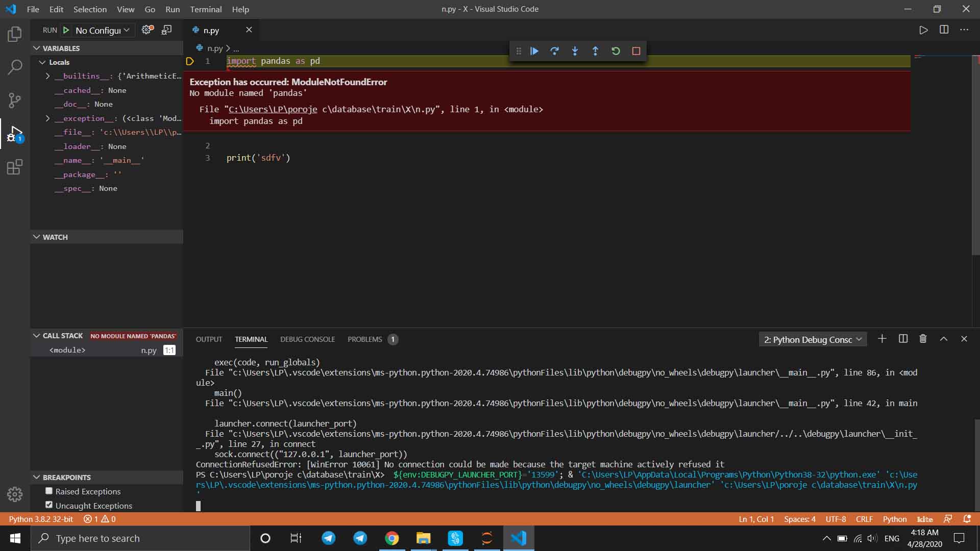The image size is (980, 551).
Task: Open launch.json with the gear icon
Action: point(148,30)
